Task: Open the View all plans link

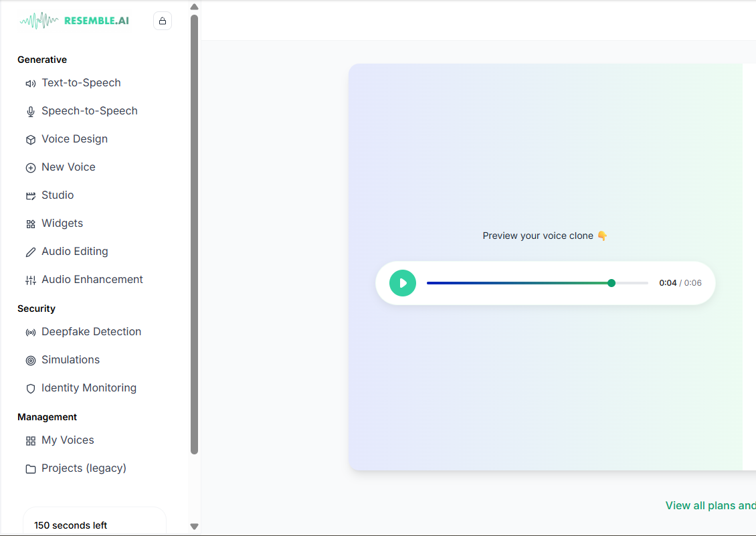Action: 711,506
